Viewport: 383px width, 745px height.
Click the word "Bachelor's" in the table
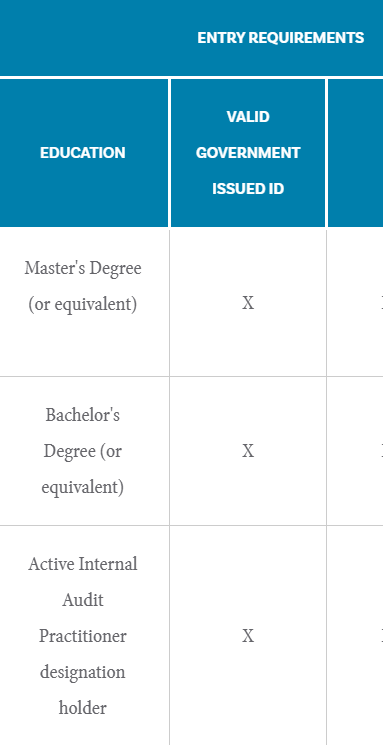click(83, 415)
